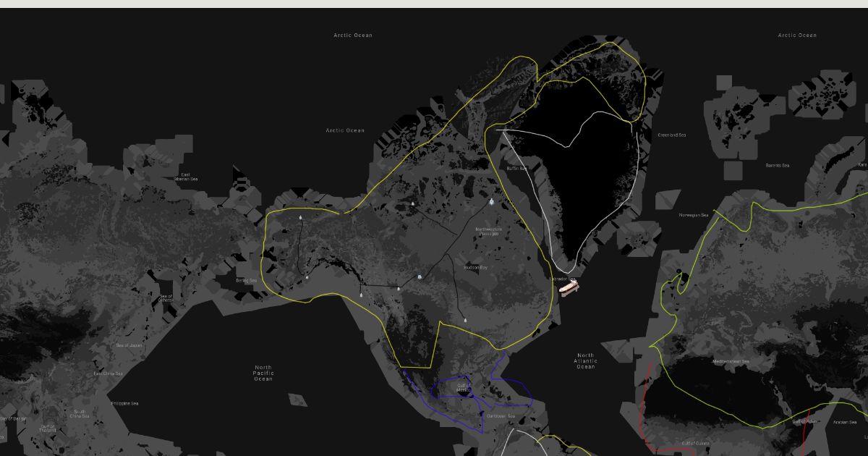Select the Gulf of Mexico label
This screenshot has width=868, height=456.
(464, 388)
